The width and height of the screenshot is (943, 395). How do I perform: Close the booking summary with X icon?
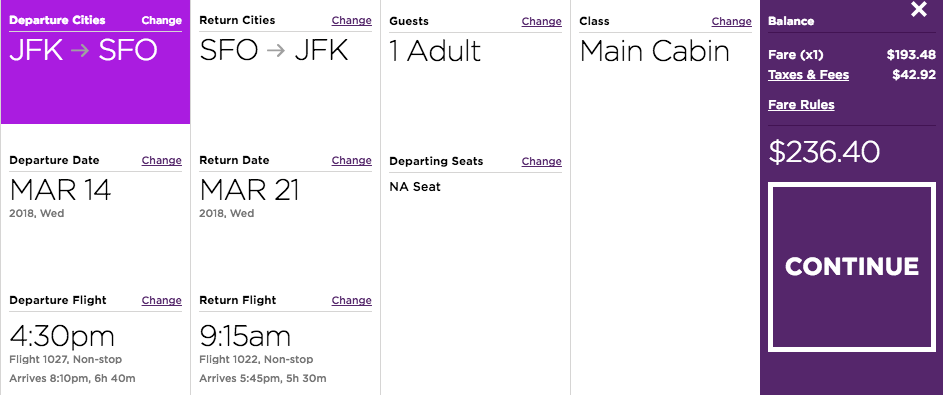[918, 9]
